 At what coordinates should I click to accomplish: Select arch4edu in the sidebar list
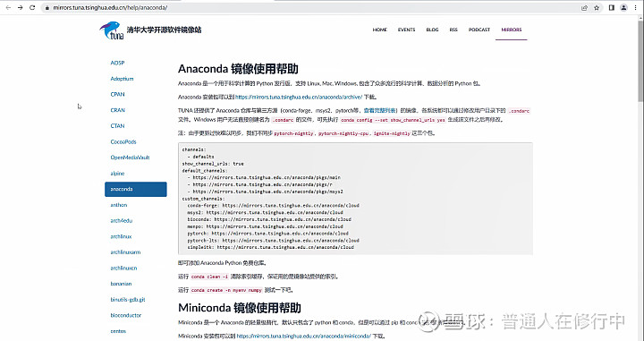121,221
